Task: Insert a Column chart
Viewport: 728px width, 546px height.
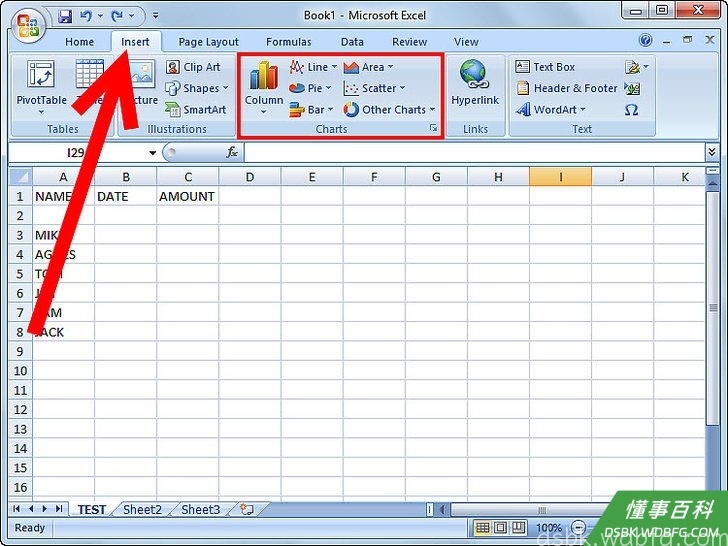Action: 264,87
